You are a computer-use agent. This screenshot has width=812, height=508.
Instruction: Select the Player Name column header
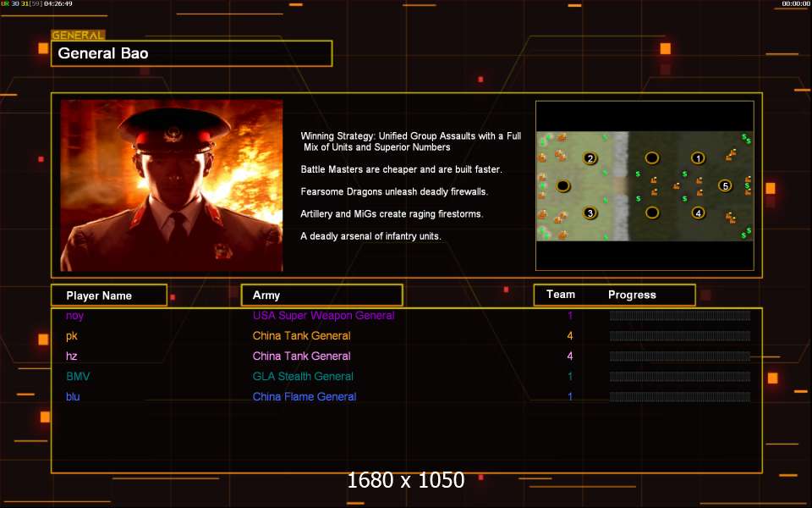(x=109, y=295)
